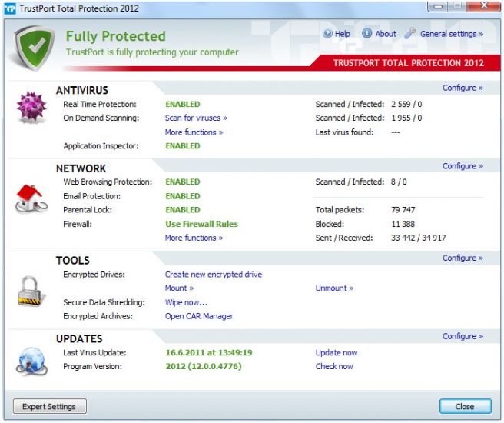Click Create new encrypted drive

pyautogui.click(x=213, y=275)
